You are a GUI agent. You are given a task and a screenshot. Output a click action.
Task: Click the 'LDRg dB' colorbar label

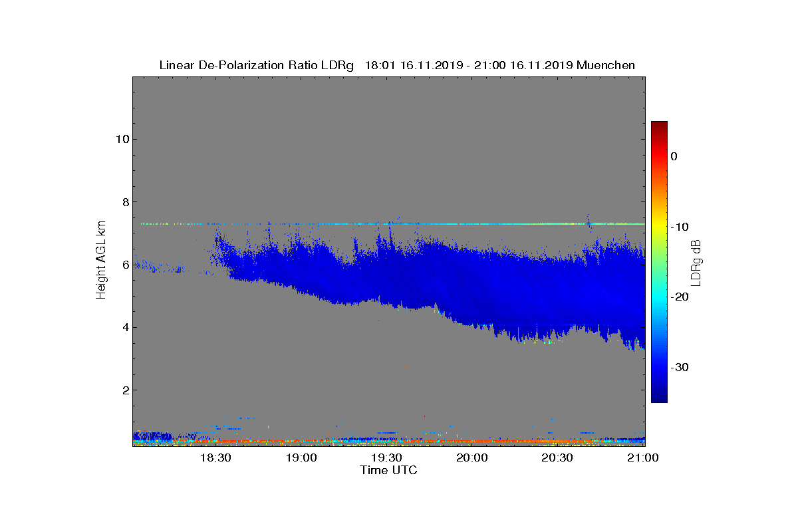point(696,262)
